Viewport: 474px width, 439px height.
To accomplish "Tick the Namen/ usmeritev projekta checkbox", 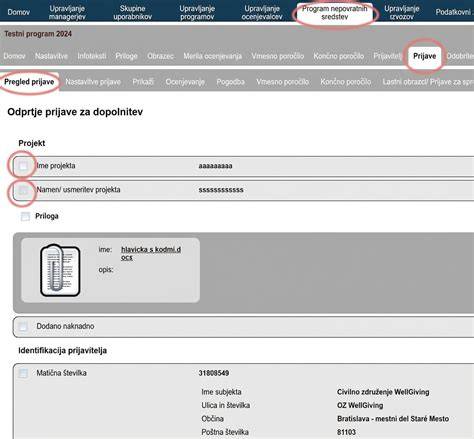I will (x=23, y=190).
